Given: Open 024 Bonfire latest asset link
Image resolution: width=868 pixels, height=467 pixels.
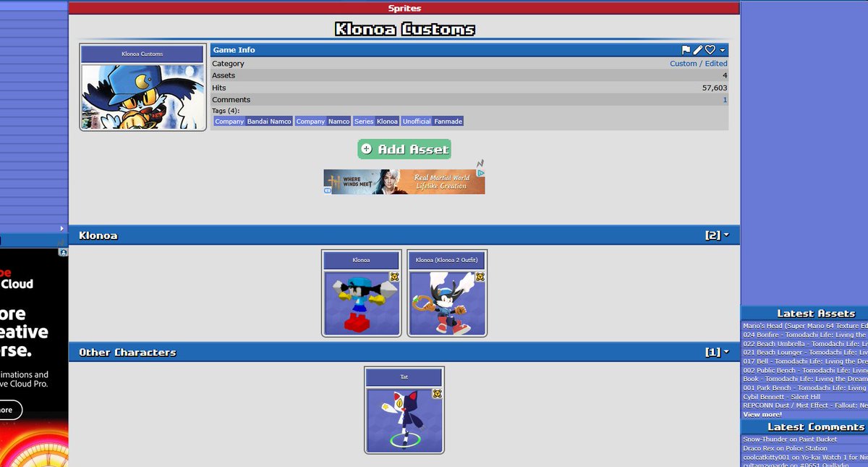Looking at the screenshot, I should (x=804, y=335).
